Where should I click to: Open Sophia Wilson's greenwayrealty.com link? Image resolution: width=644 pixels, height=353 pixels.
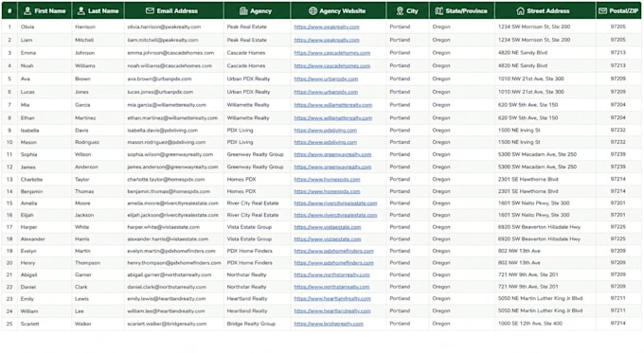point(332,155)
